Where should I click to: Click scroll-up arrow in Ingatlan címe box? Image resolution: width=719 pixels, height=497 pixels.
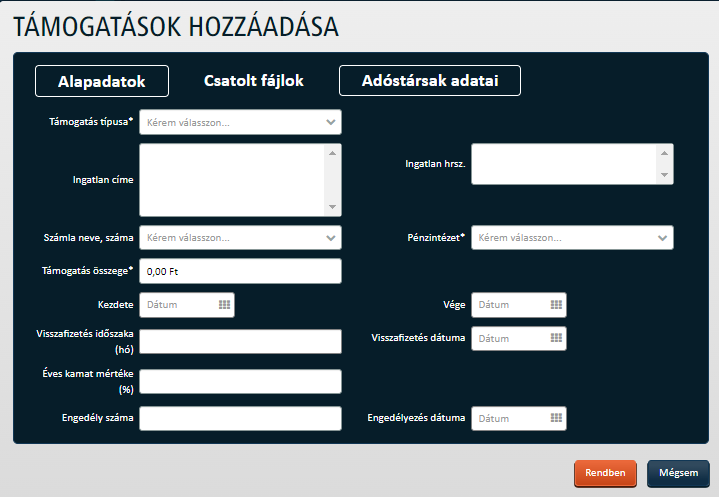tap(332, 153)
